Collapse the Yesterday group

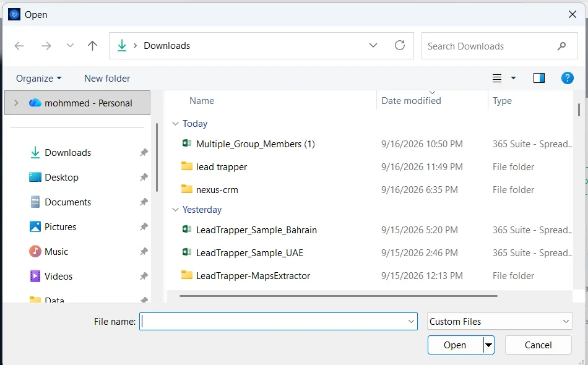pyautogui.click(x=175, y=209)
